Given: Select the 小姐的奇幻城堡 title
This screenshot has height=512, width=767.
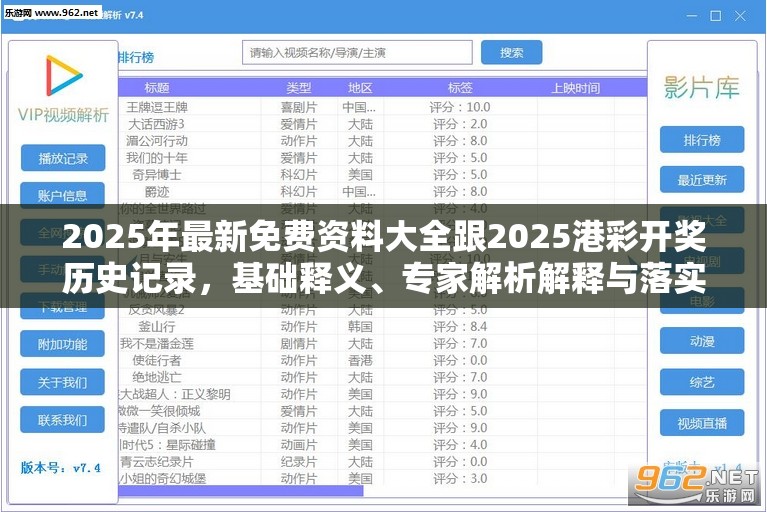Looking at the screenshot, I should point(162,479).
